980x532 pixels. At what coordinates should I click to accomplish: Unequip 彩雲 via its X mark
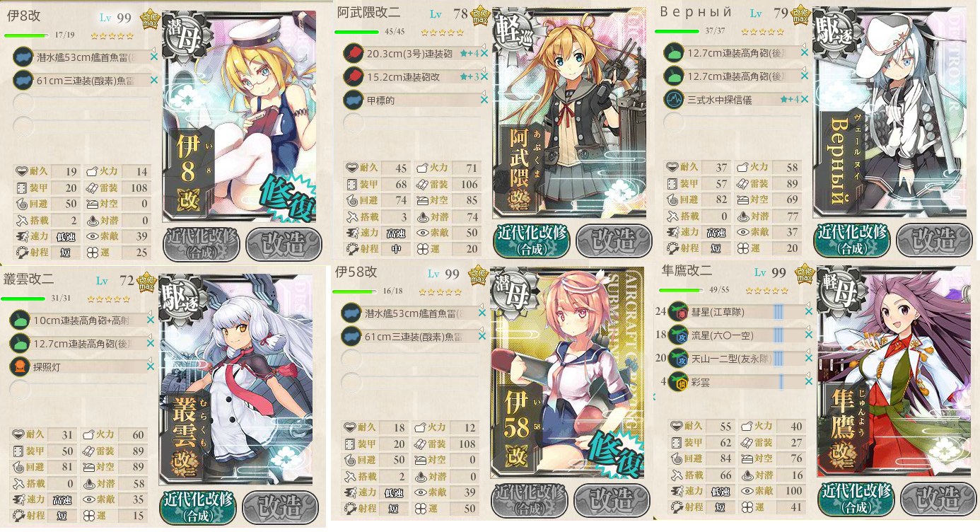809,382
